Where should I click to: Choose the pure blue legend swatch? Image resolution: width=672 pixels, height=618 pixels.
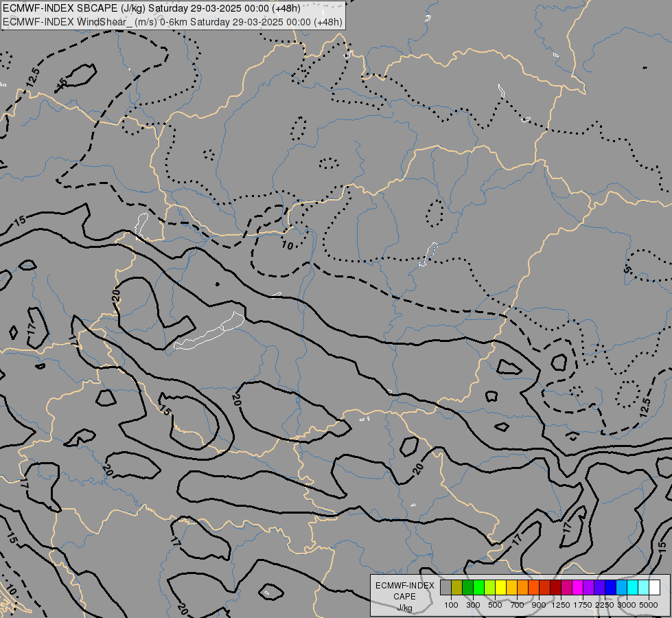(610, 588)
